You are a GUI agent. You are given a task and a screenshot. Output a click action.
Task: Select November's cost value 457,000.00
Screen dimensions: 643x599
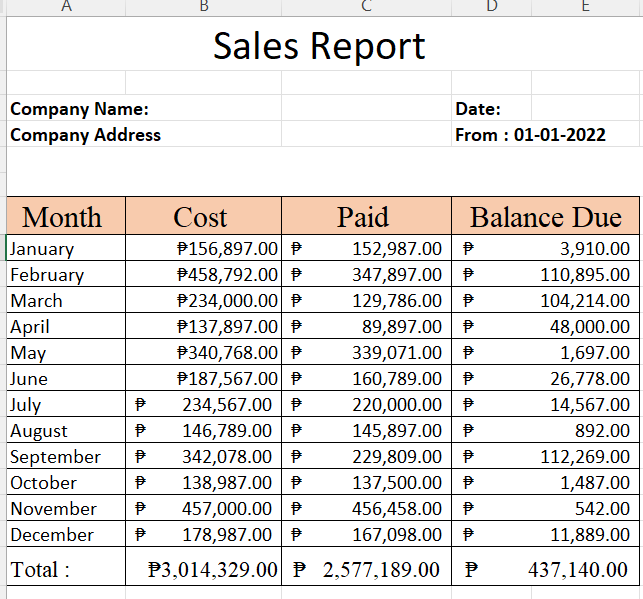click(226, 509)
